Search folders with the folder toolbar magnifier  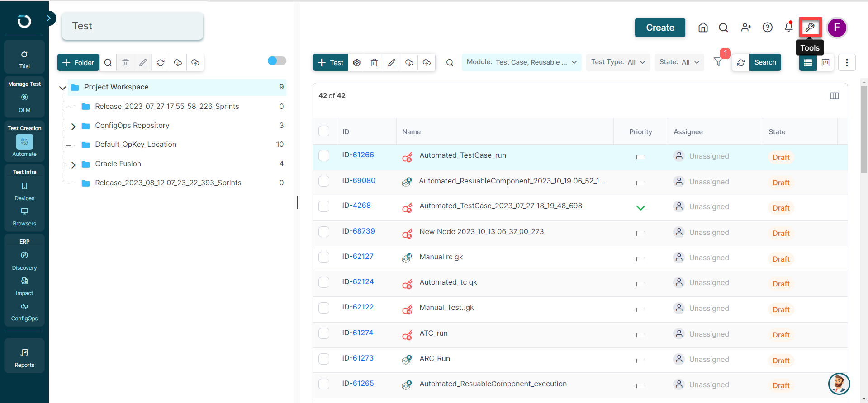(x=108, y=62)
